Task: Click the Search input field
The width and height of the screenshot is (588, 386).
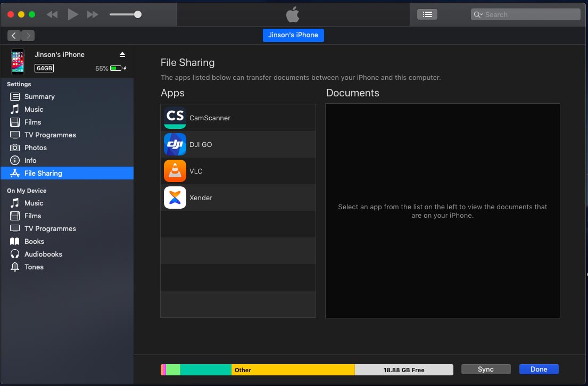Action: click(x=525, y=14)
